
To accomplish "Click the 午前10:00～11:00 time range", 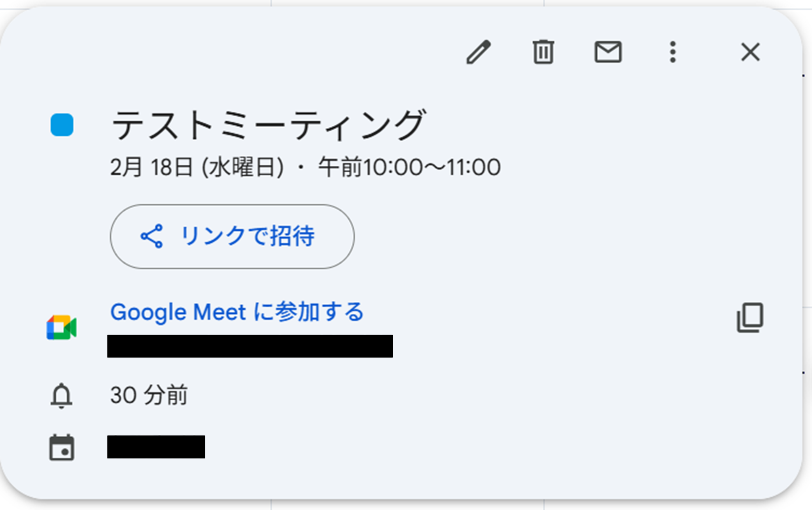I will click(x=409, y=167).
